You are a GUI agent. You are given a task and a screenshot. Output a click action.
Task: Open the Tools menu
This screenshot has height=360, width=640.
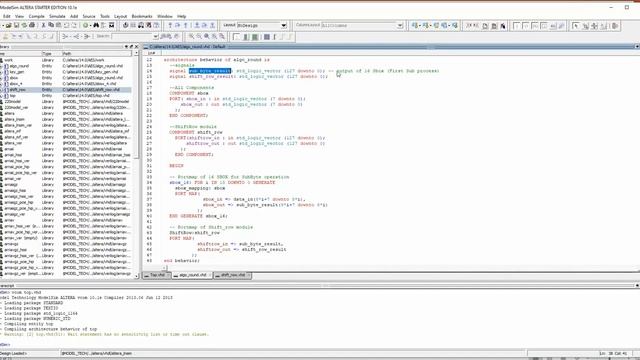click(105, 16)
